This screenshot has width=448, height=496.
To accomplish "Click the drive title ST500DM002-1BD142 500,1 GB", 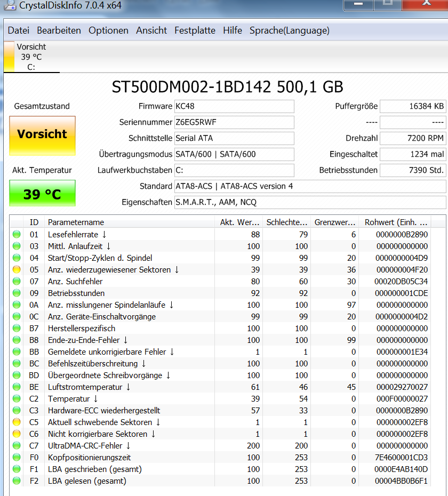I will tap(228, 87).
